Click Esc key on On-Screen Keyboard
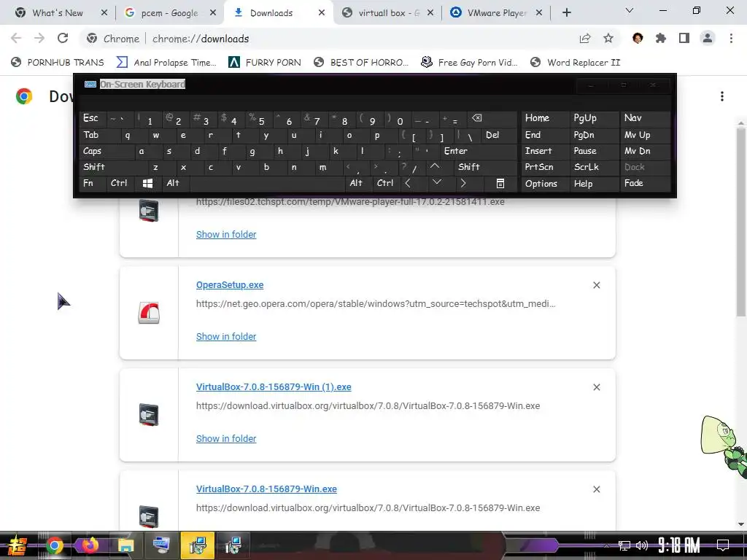Screen dimensions: 747x560 [x=93, y=118]
